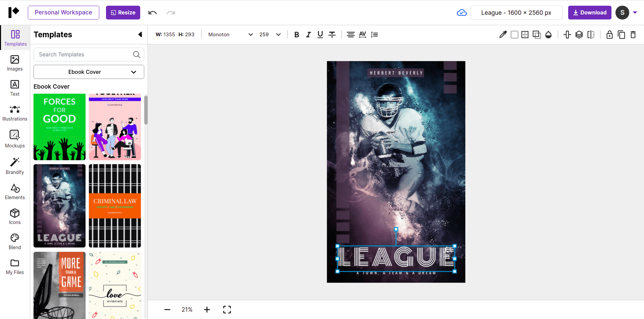Open the Images panel
Image resolution: width=644 pixels, height=319 pixels.
coord(14,63)
